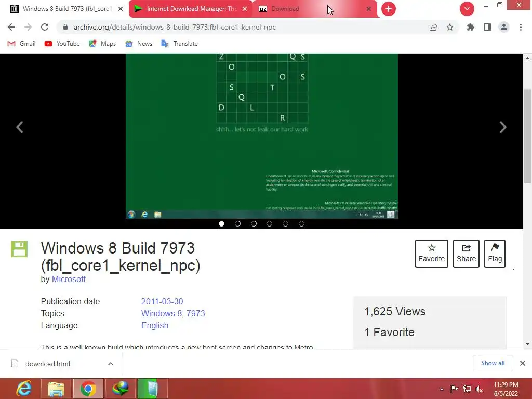Close the Download tab
Image resolution: width=532 pixels, height=399 pixels.
[x=369, y=9]
